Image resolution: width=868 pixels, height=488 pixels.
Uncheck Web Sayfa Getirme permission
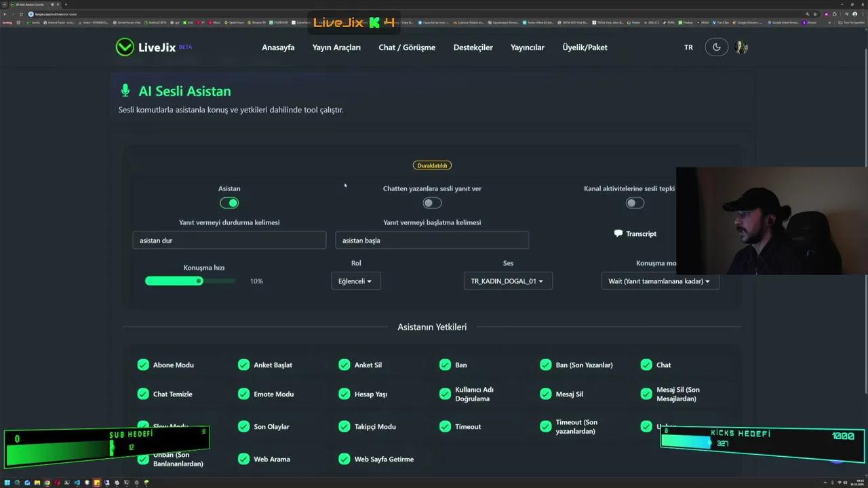click(344, 459)
